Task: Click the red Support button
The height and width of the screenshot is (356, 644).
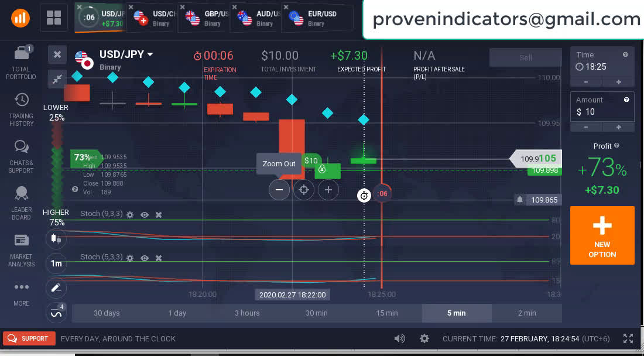Action: 29,338
